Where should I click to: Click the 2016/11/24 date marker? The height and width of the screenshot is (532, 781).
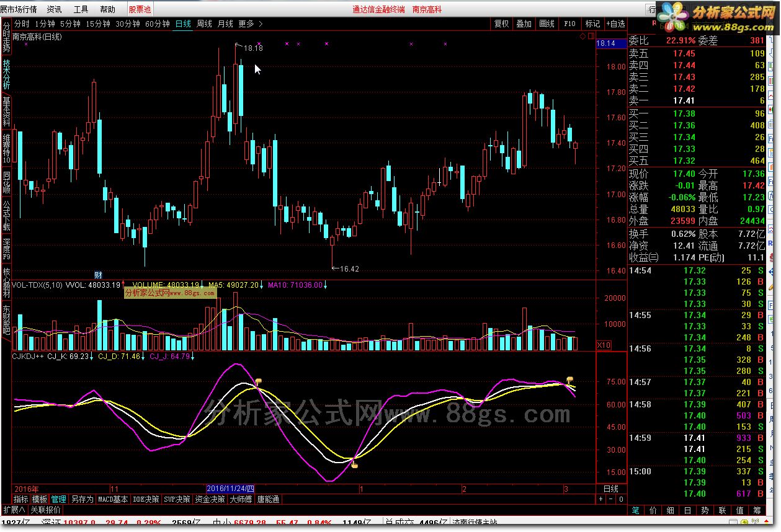tap(230, 489)
